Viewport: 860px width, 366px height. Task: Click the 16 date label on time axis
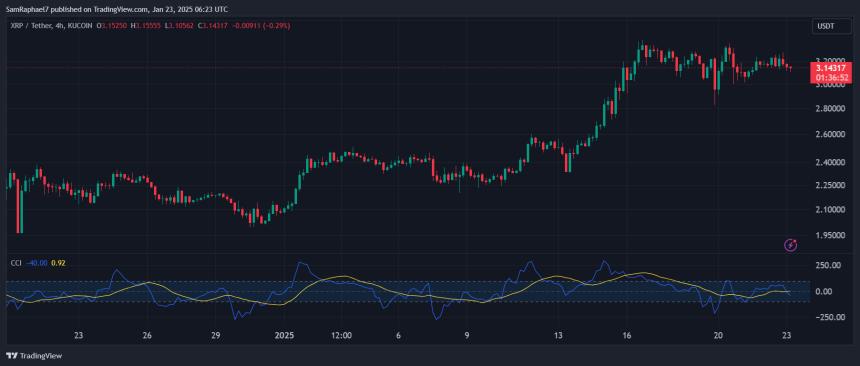pos(627,335)
